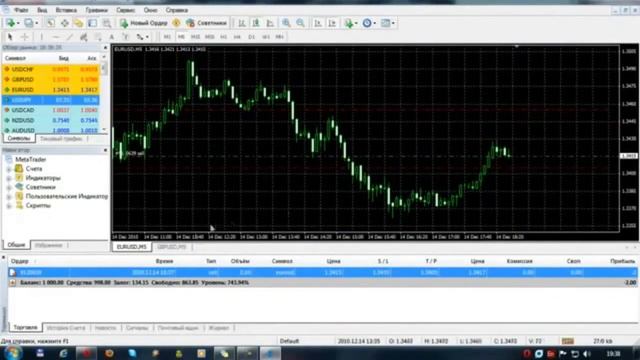Expand the Скрипты node in Navigator

pos(9,206)
